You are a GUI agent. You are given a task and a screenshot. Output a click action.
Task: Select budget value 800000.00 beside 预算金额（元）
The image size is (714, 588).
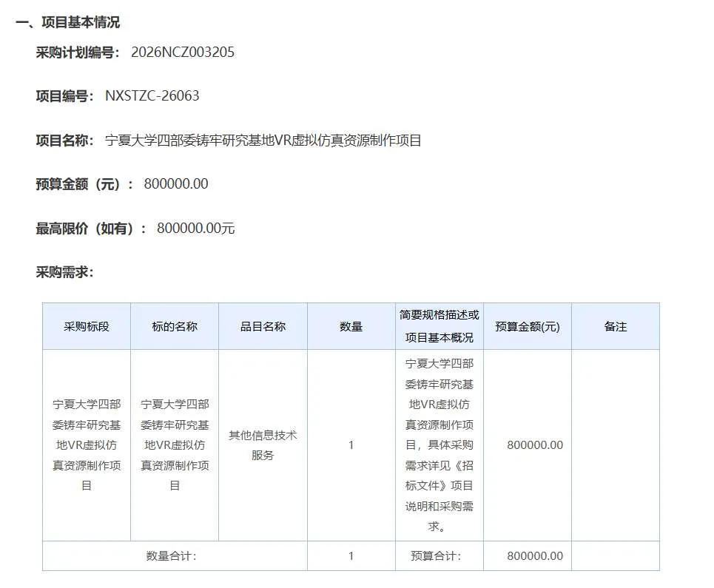[176, 184]
